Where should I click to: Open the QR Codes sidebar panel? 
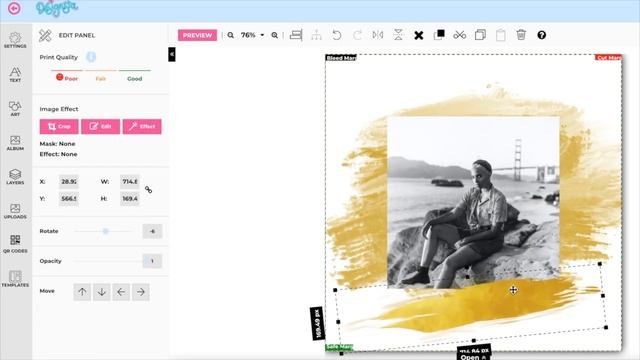(x=15, y=245)
